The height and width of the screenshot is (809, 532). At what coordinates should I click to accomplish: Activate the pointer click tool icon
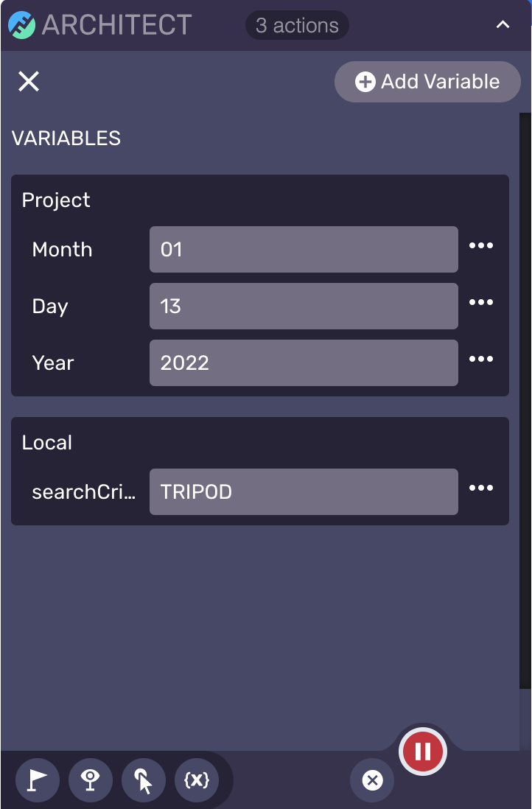click(x=144, y=780)
